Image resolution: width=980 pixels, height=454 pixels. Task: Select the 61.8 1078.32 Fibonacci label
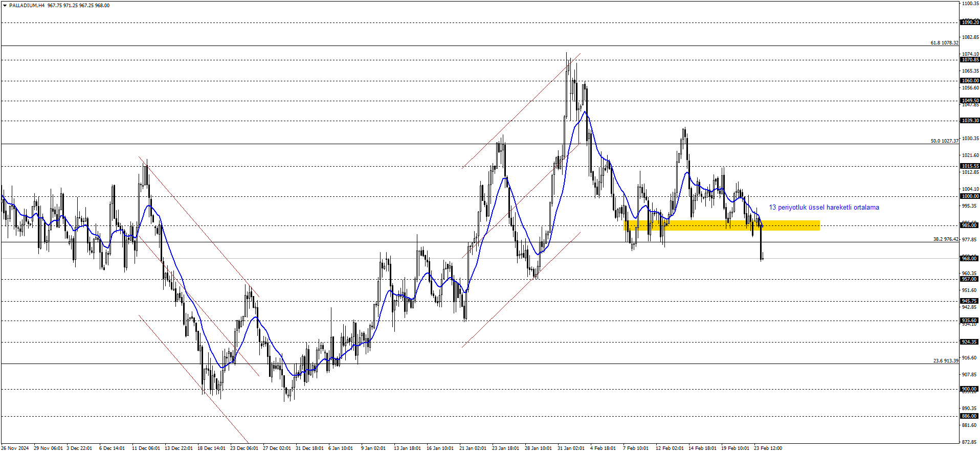point(944,43)
